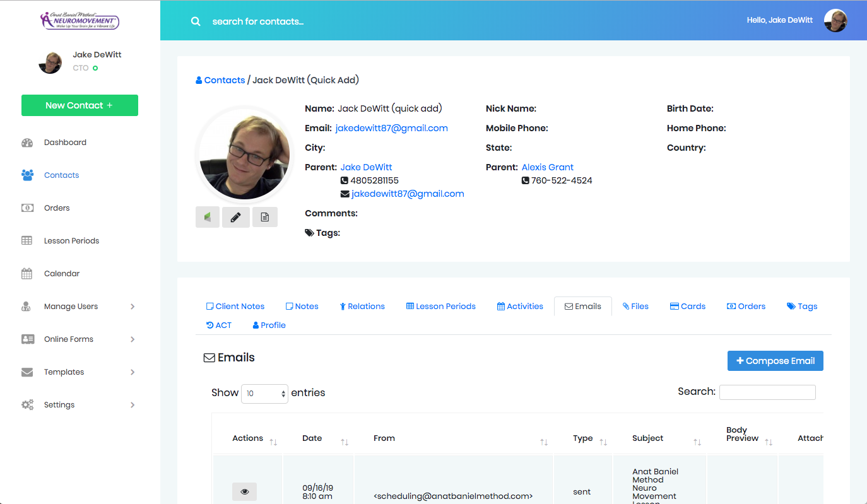867x504 pixels.
Task: View email with the eye icon button
Action: [244, 491]
